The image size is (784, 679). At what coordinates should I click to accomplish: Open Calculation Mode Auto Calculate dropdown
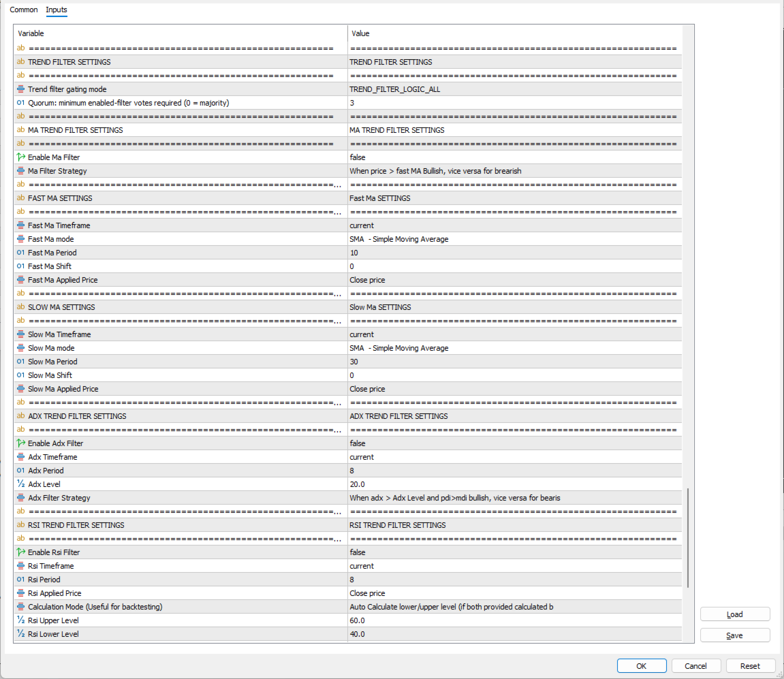[x=514, y=607]
